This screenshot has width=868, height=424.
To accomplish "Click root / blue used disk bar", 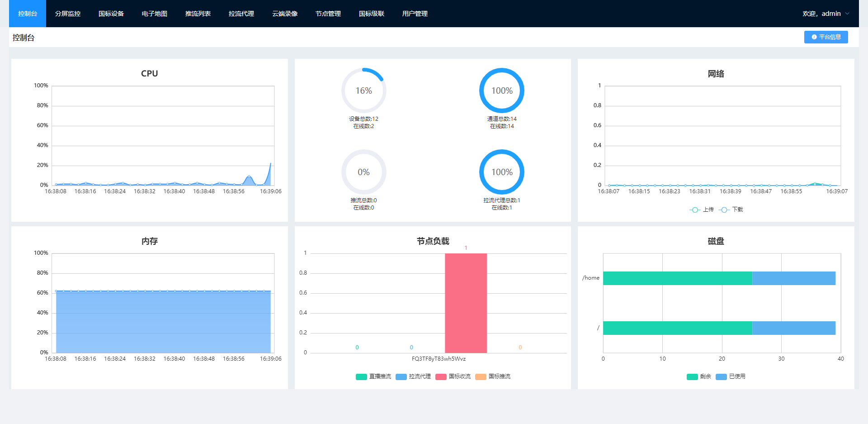I will click(x=794, y=328).
